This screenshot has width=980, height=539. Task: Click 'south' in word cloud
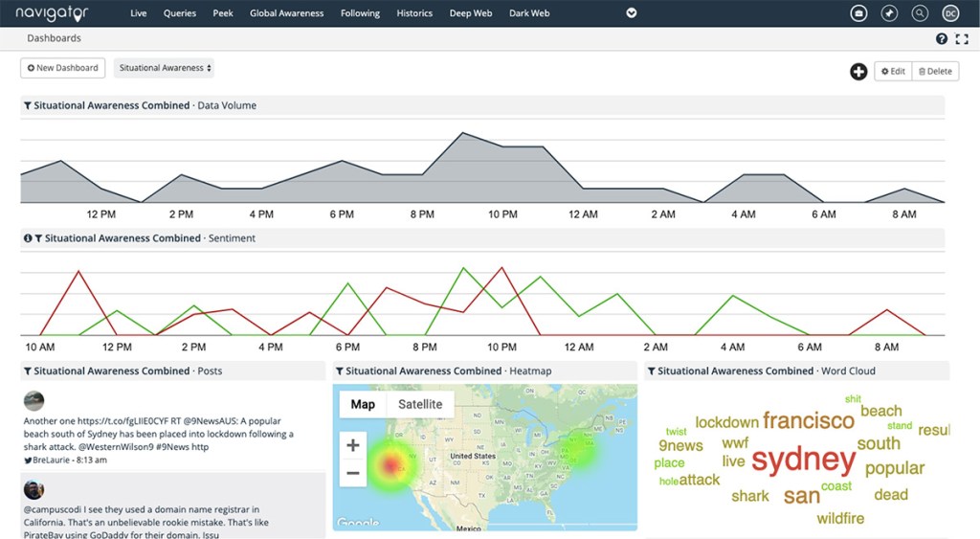(879, 443)
